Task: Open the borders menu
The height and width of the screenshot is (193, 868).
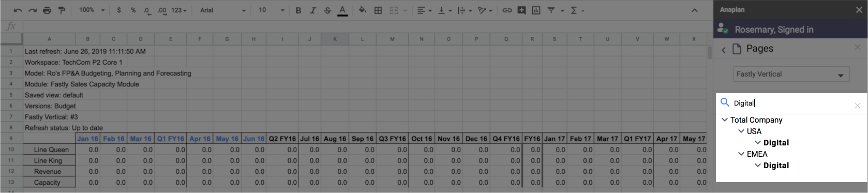Action: pos(378,10)
